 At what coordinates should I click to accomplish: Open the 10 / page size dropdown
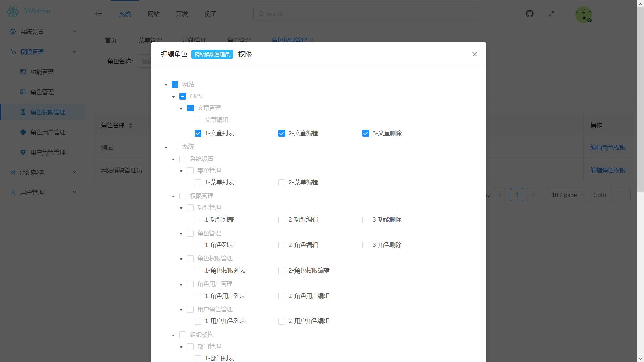click(568, 195)
